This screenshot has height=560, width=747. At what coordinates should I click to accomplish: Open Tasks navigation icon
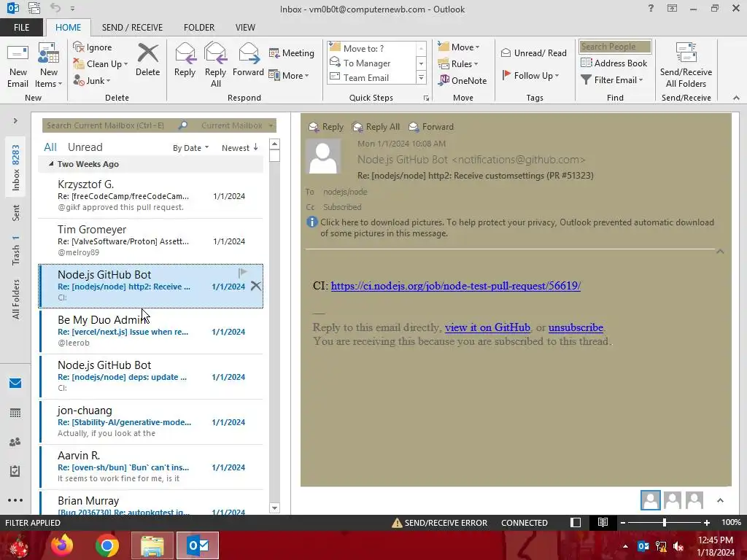[x=15, y=471]
